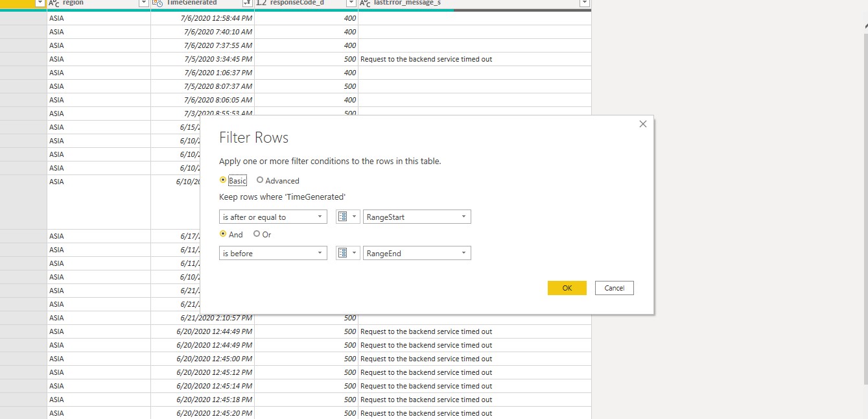Open the filter dropdown of the highlighted yellow column
Viewport: 868px width, 419px height.
point(40,3)
